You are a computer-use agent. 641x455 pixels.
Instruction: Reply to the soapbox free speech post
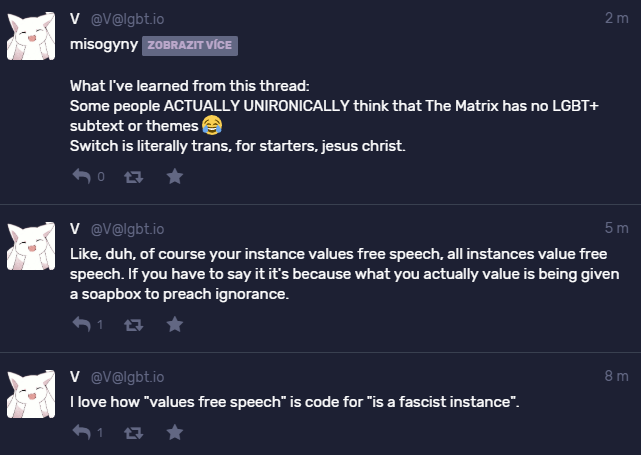[x=82, y=324]
